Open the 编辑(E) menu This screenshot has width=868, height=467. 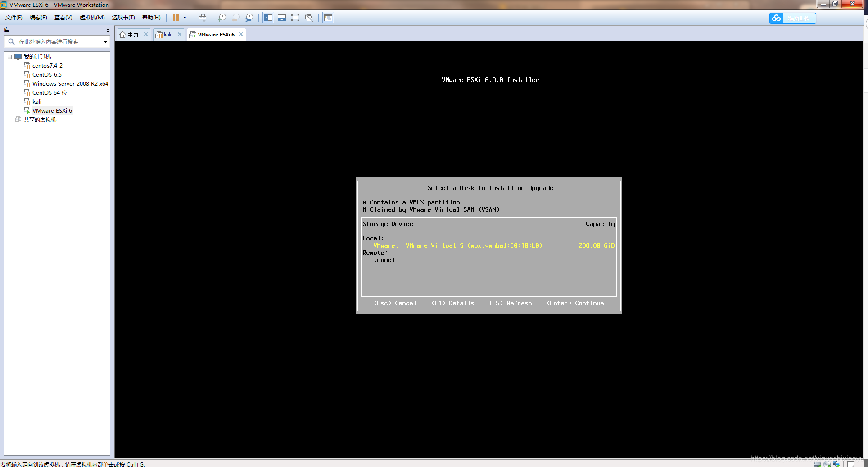tap(38, 18)
